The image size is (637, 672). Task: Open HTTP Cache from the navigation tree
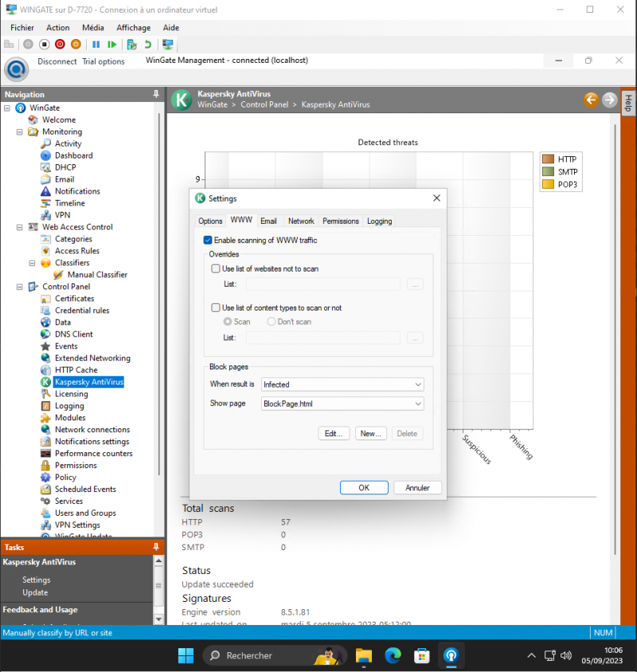coord(76,370)
